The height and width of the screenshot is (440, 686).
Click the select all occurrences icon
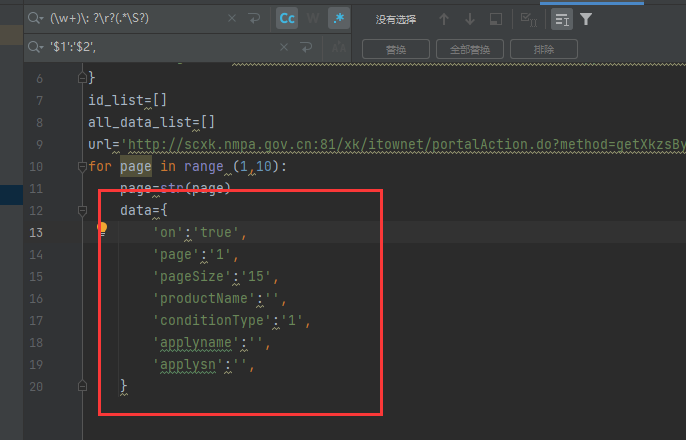(528, 19)
